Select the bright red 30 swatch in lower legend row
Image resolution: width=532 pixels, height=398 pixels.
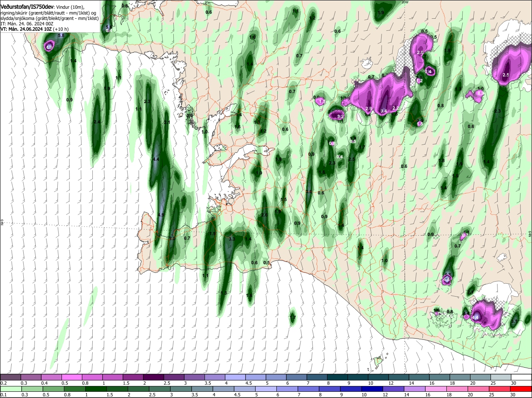521,389
